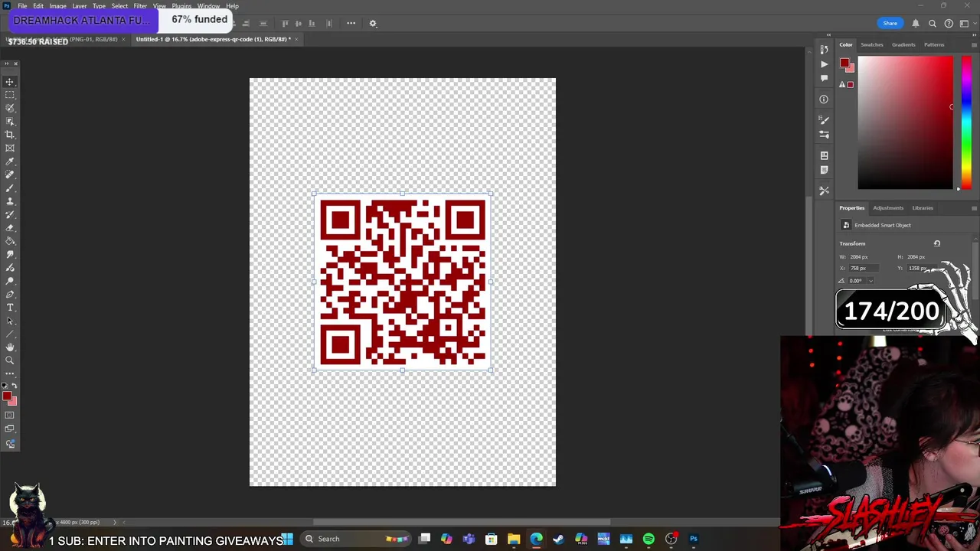
Task: Select the Rectangular Marquee tool
Action: point(10,94)
